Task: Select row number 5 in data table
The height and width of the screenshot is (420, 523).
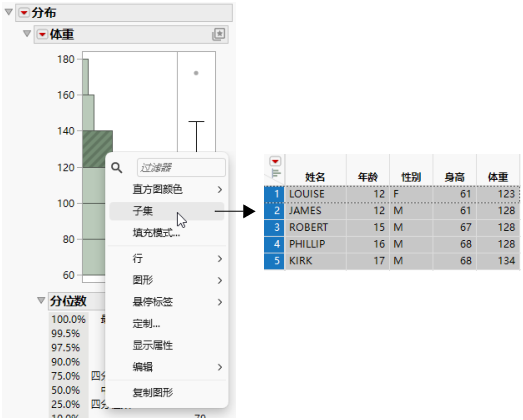Action: click(274, 261)
